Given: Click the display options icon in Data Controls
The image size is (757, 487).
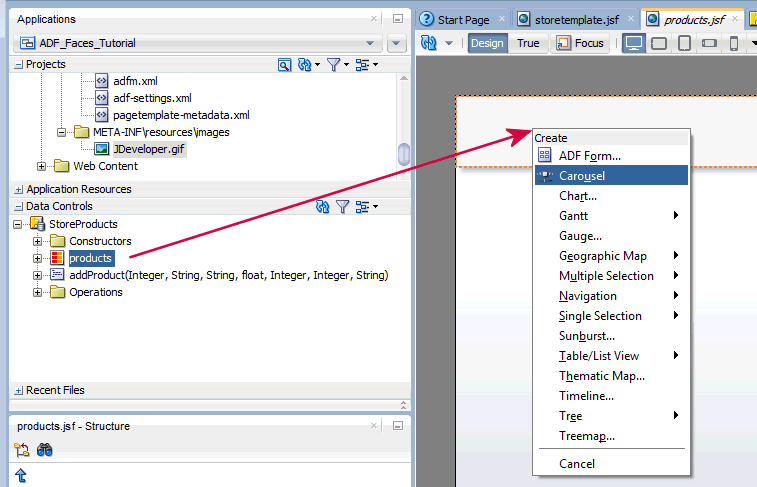Looking at the screenshot, I should (x=363, y=207).
